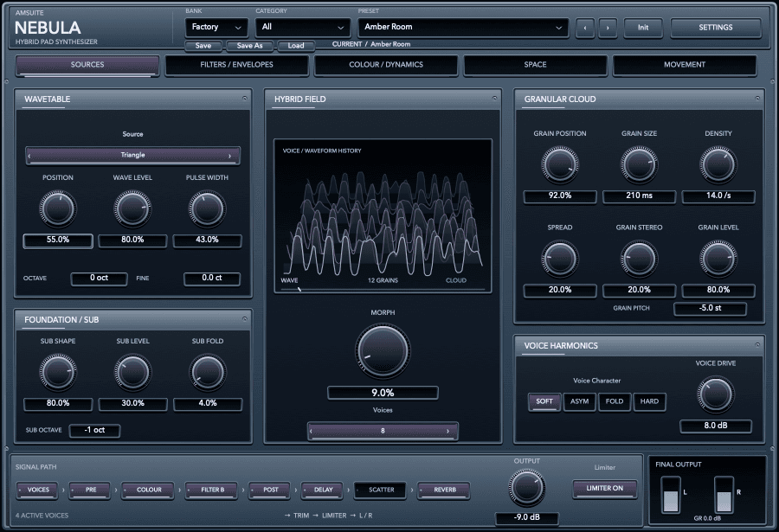Image resolution: width=779 pixels, height=532 pixels.
Task: Click the FINE field showing 0.0 ct
Action: [212, 279]
